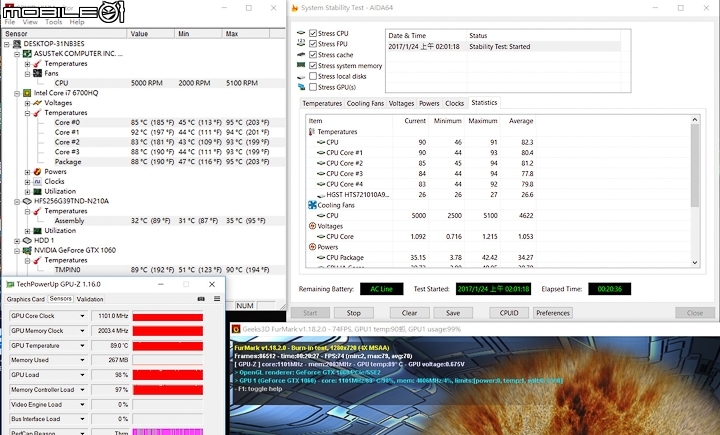Click the GPU Load red graph bar

[168, 375]
